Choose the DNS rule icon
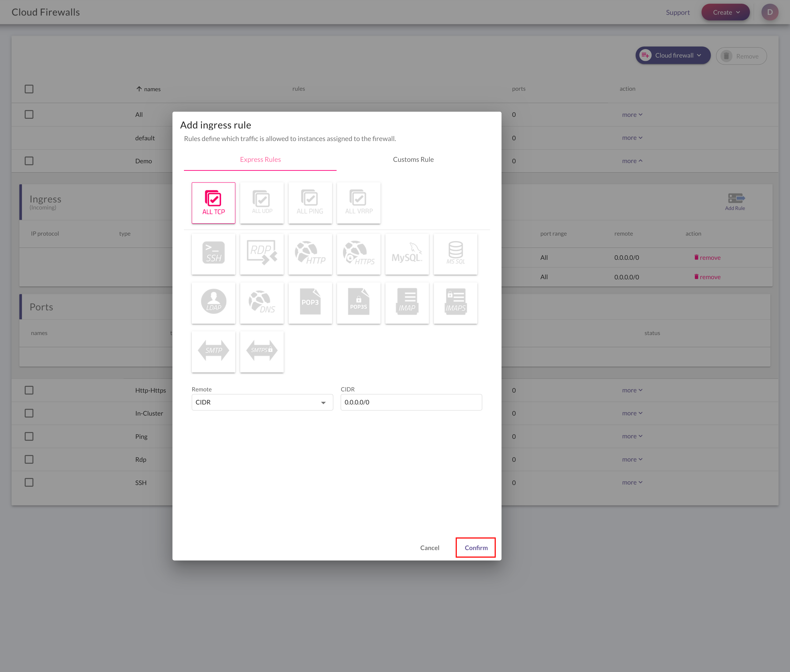This screenshot has height=672, width=790. coord(262,303)
